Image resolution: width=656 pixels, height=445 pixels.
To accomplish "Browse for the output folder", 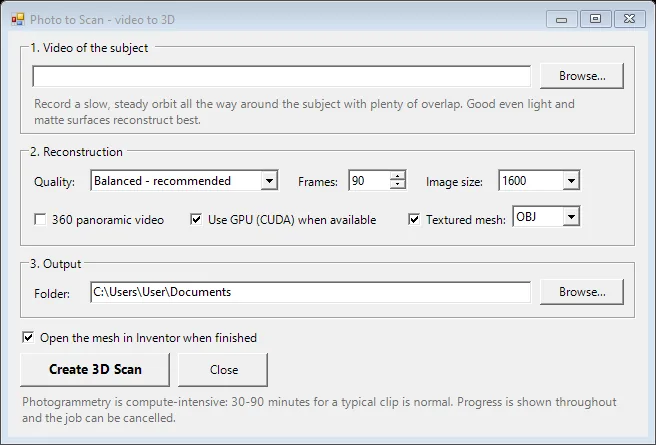I will click(582, 292).
